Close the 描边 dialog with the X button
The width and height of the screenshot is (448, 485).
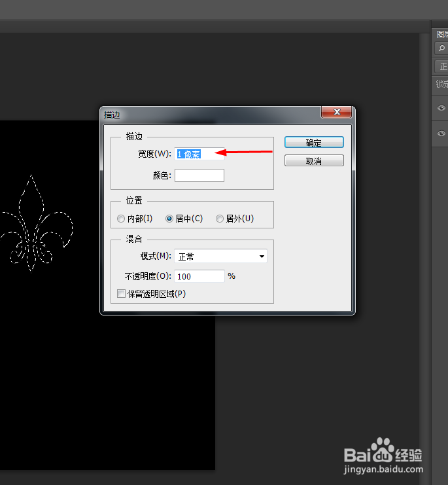pyautogui.click(x=336, y=112)
